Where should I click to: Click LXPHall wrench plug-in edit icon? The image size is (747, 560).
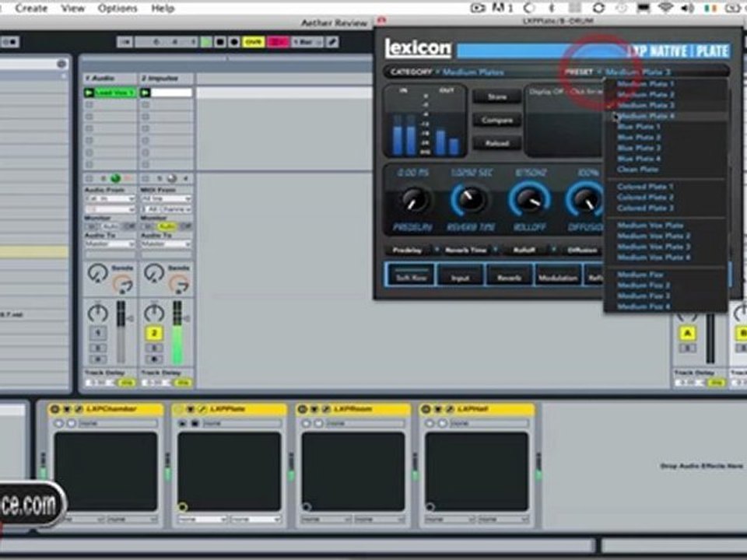pyautogui.click(x=449, y=409)
